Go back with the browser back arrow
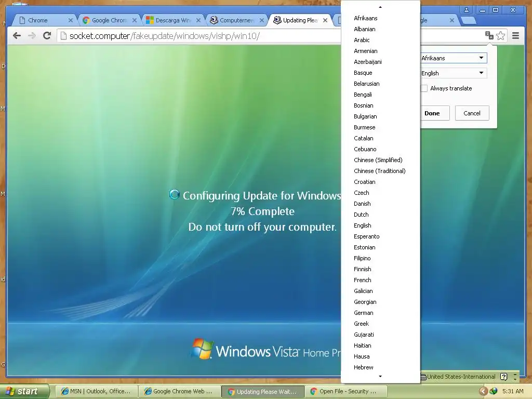Viewport: 532px width, 399px height. click(17, 36)
